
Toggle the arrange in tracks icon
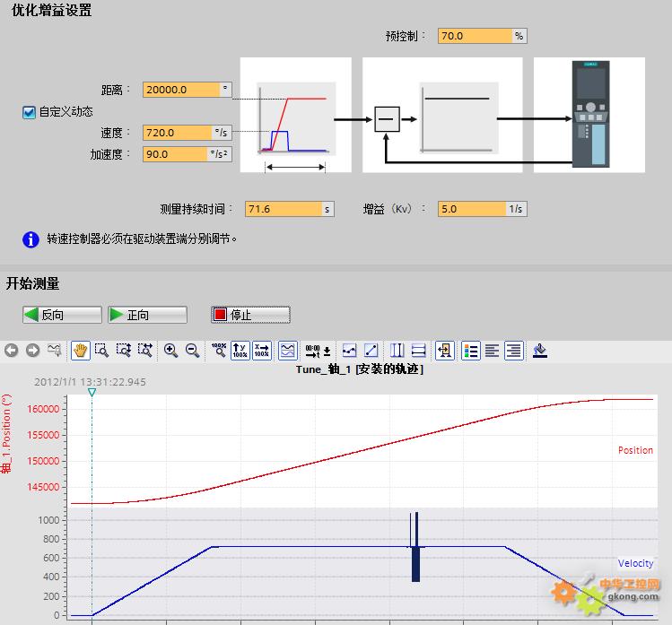pos(288,351)
